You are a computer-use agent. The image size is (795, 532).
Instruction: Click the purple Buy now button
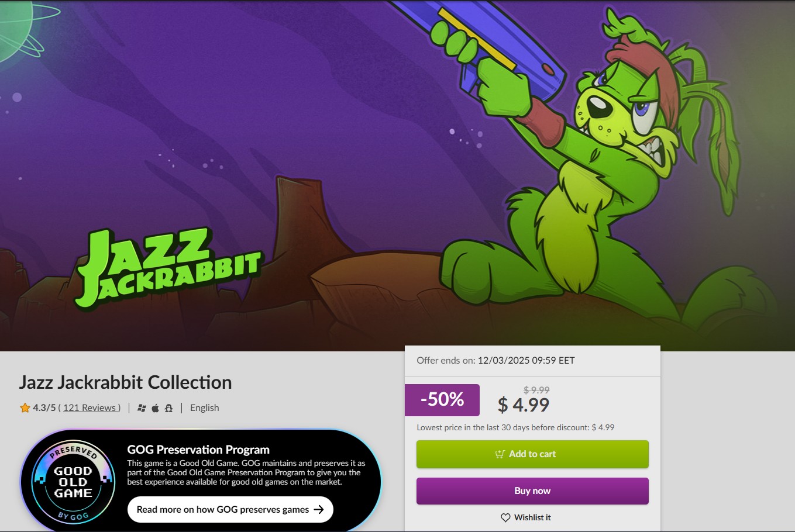[532, 491]
